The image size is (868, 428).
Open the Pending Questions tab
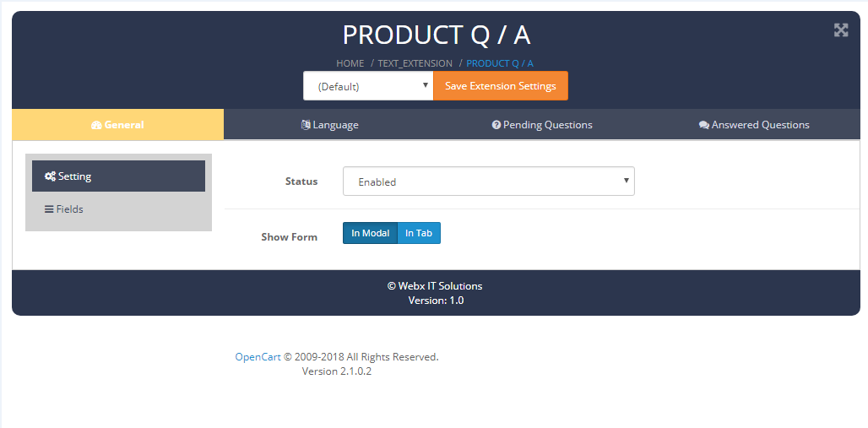click(x=542, y=125)
